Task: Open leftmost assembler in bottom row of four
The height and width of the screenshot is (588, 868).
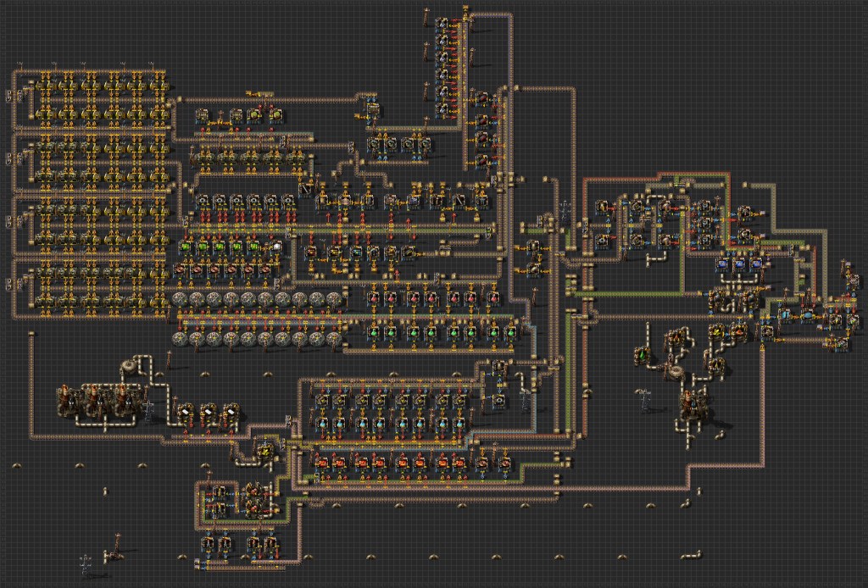Action: point(208,544)
